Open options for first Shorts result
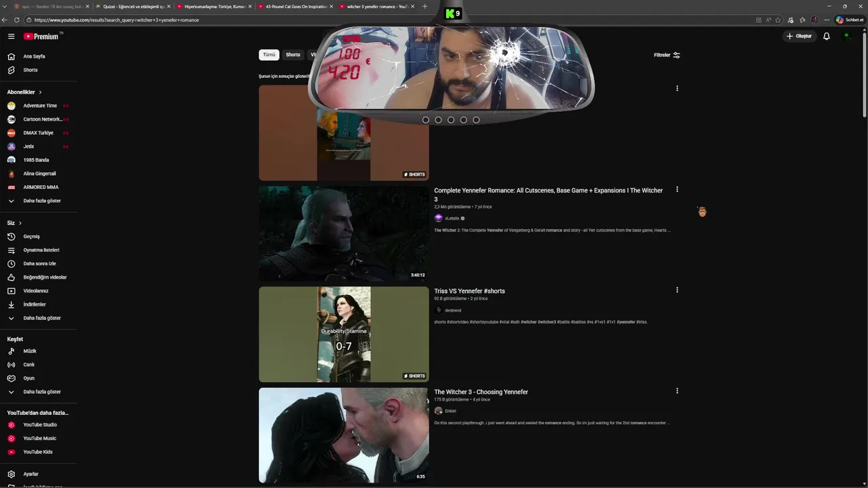The width and height of the screenshot is (868, 488). [x=677, y=88]
